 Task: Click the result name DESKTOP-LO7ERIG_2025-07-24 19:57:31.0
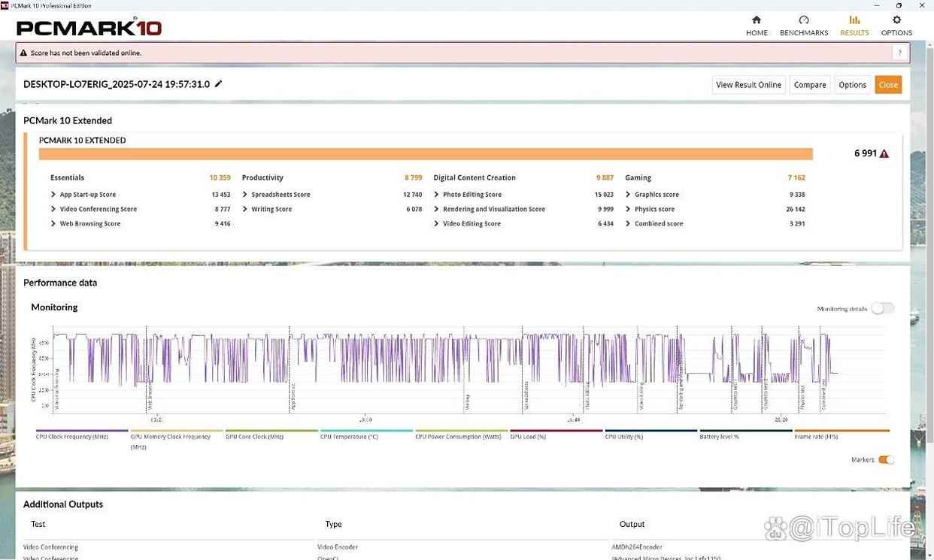pyautogui.click(x=117, y=84)
